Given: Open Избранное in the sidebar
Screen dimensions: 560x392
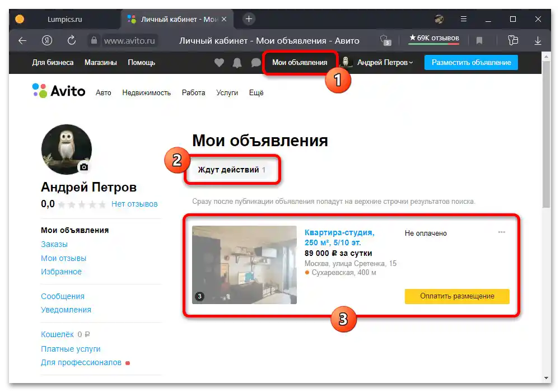Looking at the screenshot, I should 61,272.
